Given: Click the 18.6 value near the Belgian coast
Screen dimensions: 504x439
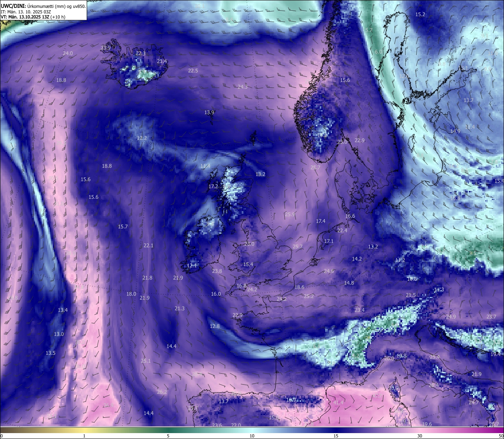Looking at the screenshot, I should [x=299, y=287].
